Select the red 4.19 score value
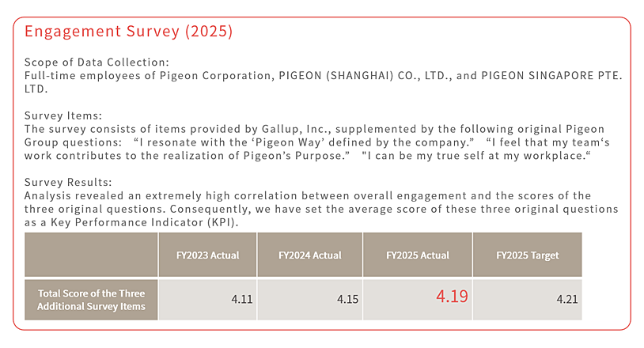This screenshot has width=644, height=348. (x=452, y=297)
